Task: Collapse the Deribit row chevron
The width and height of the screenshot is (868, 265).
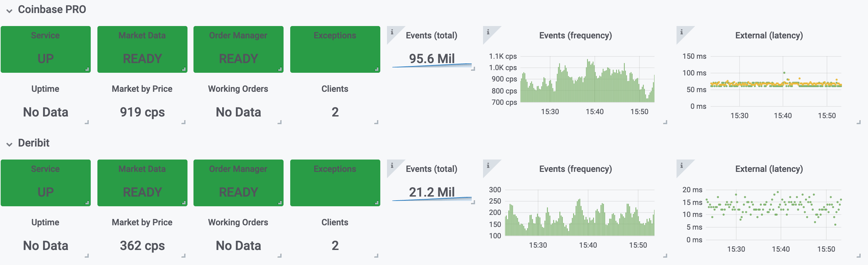Action: pos(9,144)
